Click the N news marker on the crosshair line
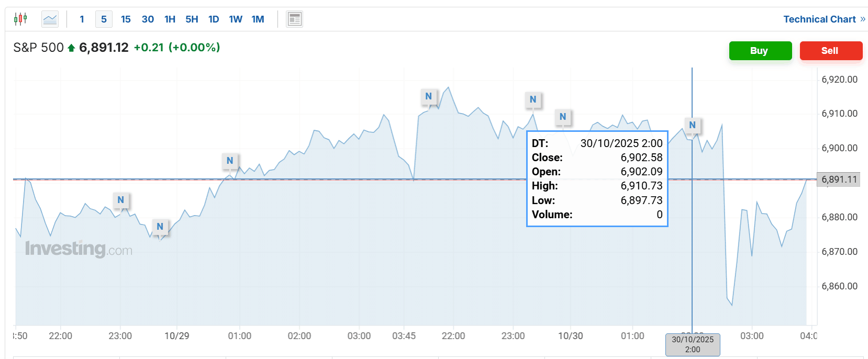 [x=692, y=125]
